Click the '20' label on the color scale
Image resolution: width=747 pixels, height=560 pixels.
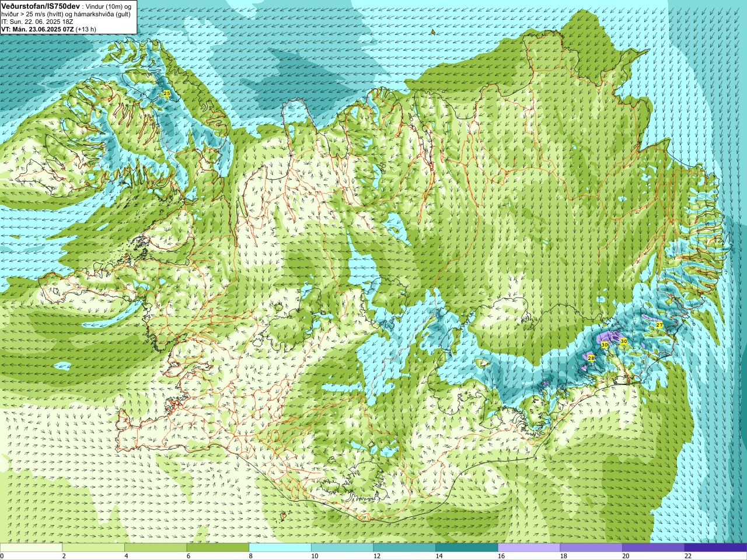coord(626,556)
